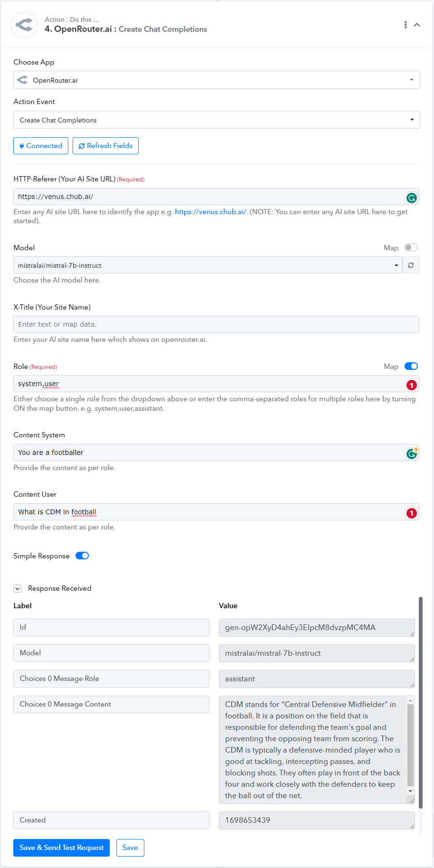
Task: Open the Choose App dropdown
Action: 217,80
